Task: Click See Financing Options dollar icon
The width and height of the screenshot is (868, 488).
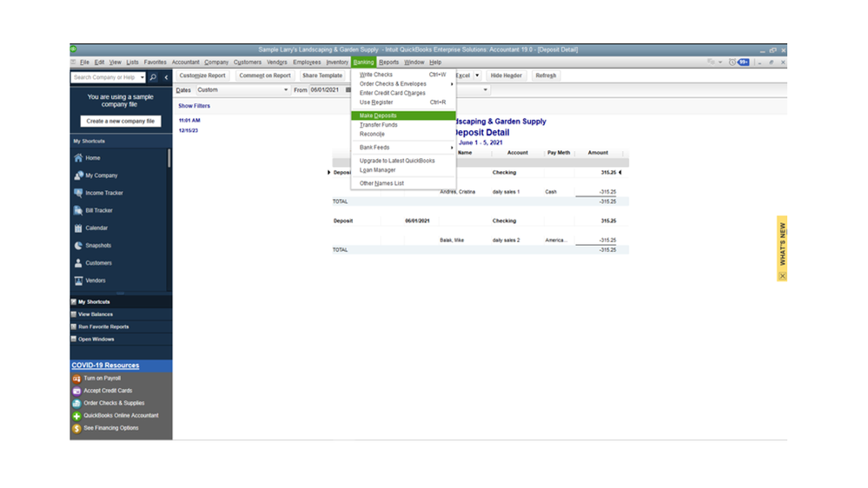Action: click(76, 428)
